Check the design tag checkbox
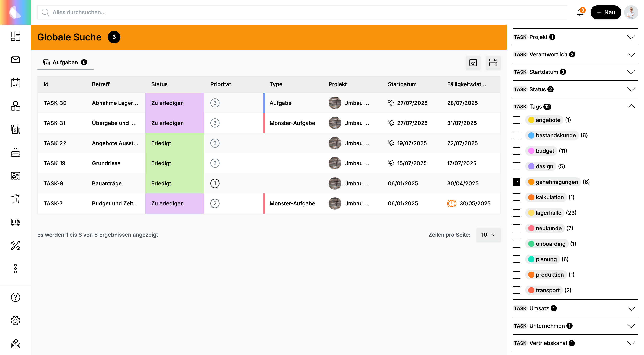 point(517,166)
